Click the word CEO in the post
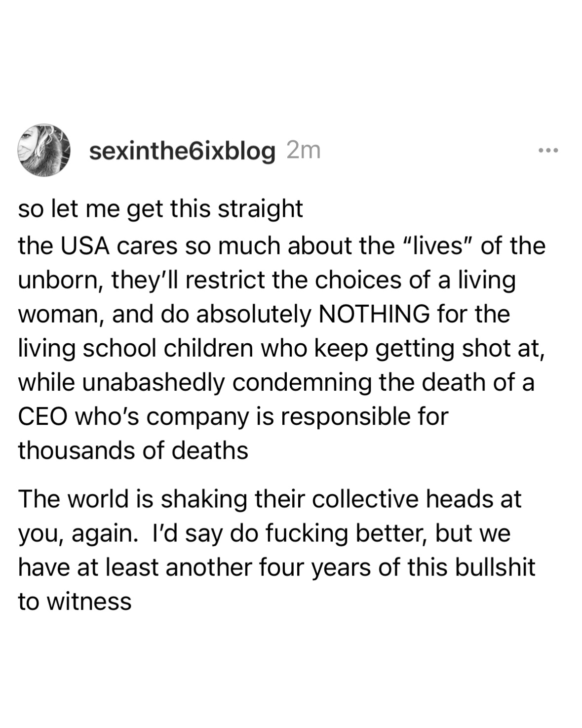The width and height of the screenshot is (582, 728). pos(42,416)
